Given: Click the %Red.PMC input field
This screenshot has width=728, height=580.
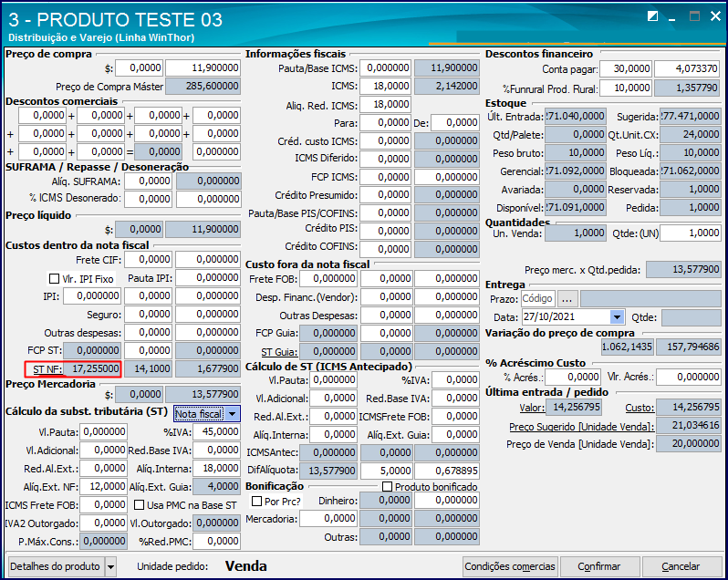Looking at the screenshot, I should pyautogui.click(x=216, y=541).
